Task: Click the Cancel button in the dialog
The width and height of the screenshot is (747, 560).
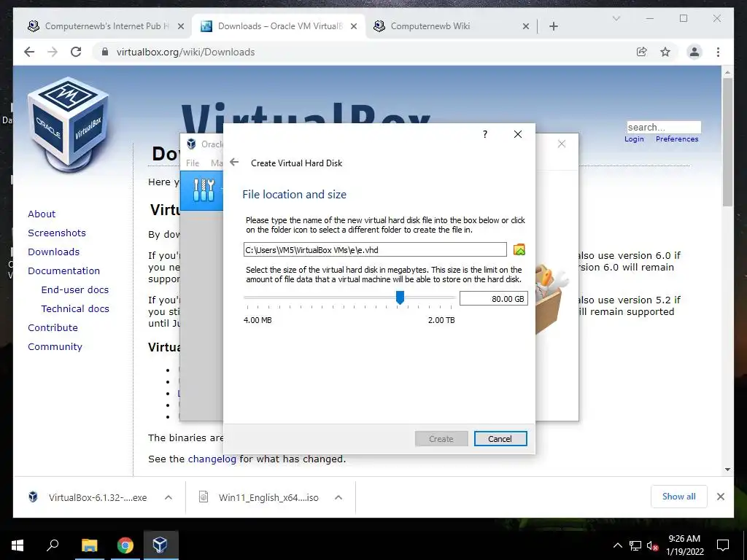Action: (x=500, y=438)
